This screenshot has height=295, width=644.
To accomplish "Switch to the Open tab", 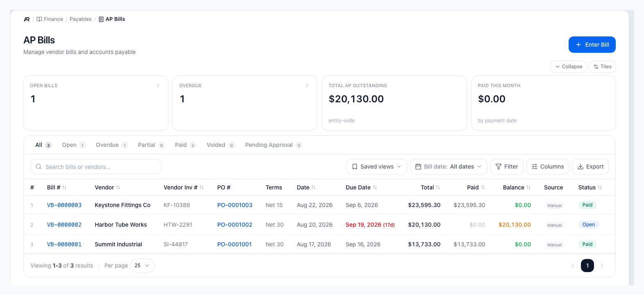I will (74, 145).
